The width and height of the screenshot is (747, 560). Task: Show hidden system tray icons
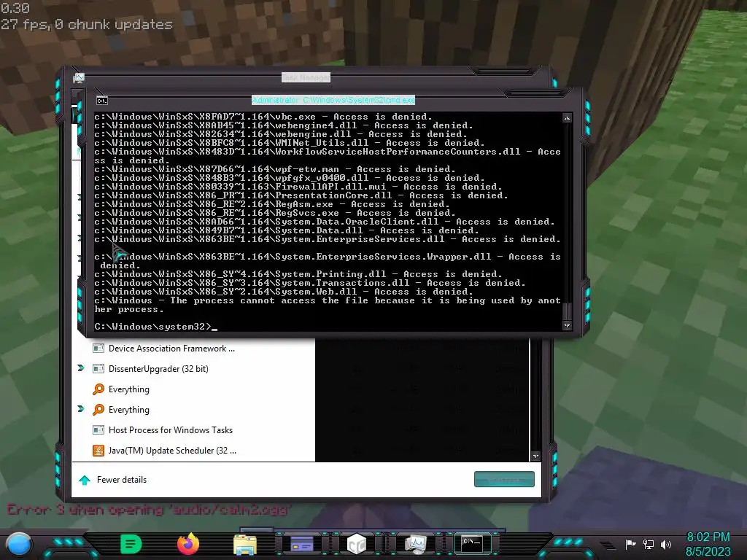coord(608,545)
